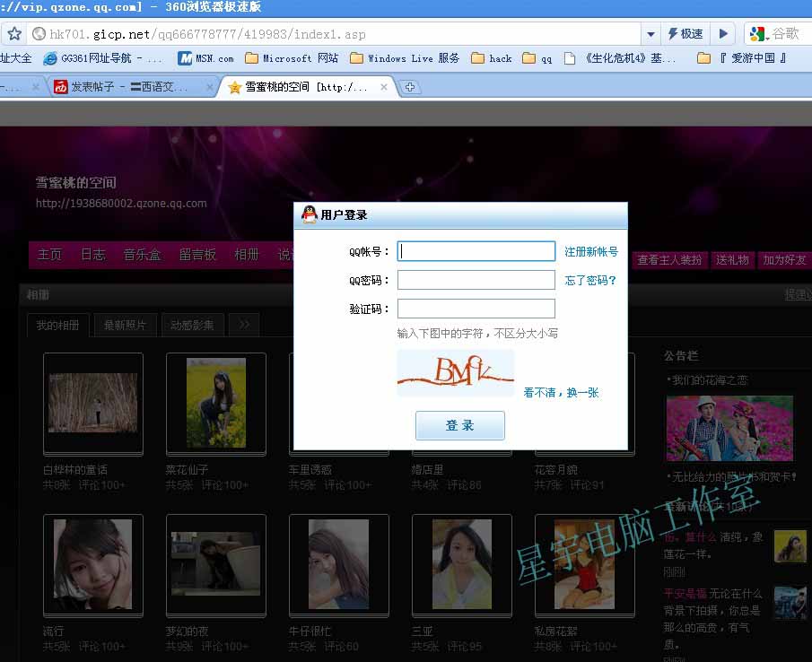Click the 注册新帐号 register link

(x=590, y=252)
